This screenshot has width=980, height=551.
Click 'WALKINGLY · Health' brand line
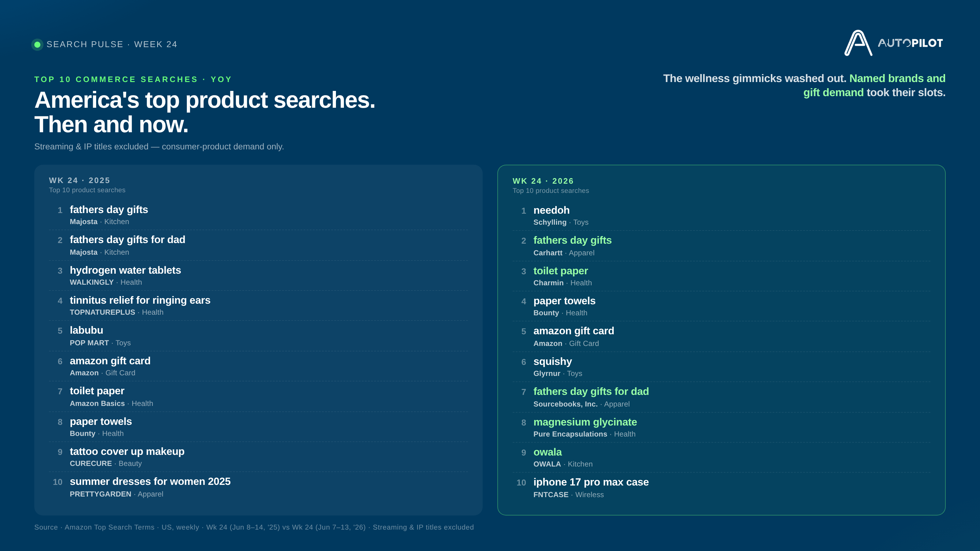click(106, 282)
